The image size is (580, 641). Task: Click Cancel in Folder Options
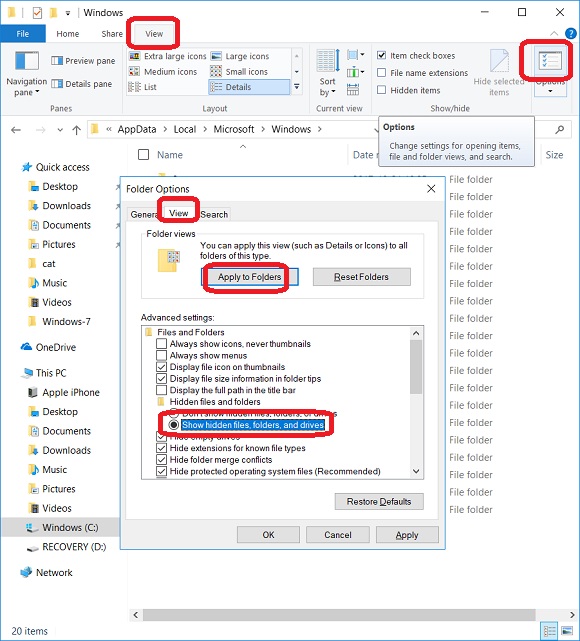(338, 535)
